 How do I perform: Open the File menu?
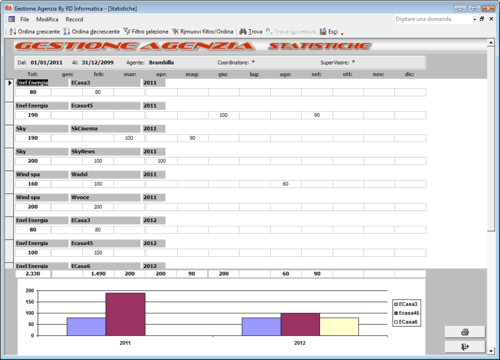24,19
